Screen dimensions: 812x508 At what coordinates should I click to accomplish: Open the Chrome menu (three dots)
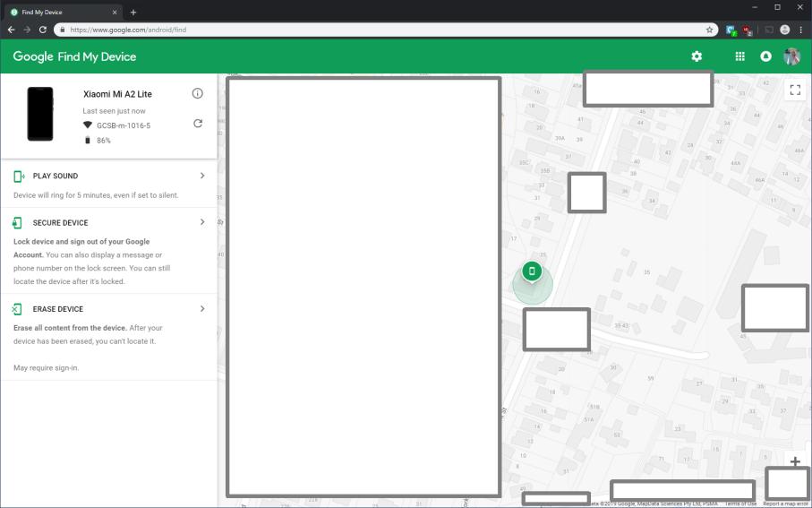pyautogui.click(x=800, y=30)
